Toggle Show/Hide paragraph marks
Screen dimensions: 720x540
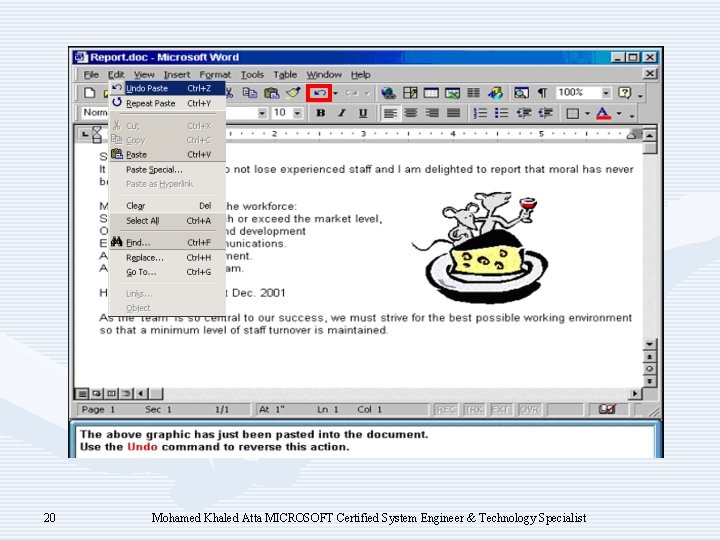click(542, 93)
